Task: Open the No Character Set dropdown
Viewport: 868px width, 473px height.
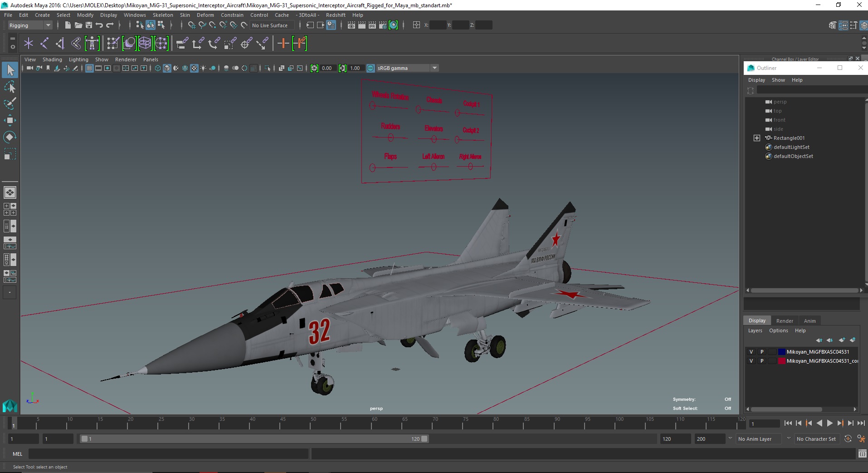Action: tap(816, 439)
